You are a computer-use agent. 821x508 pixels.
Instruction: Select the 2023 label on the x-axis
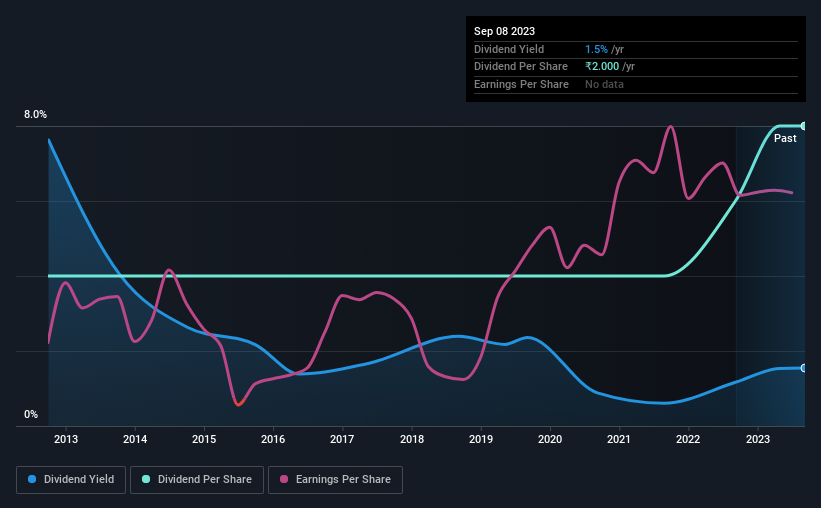pyautogui.click(x=758, y=439)
